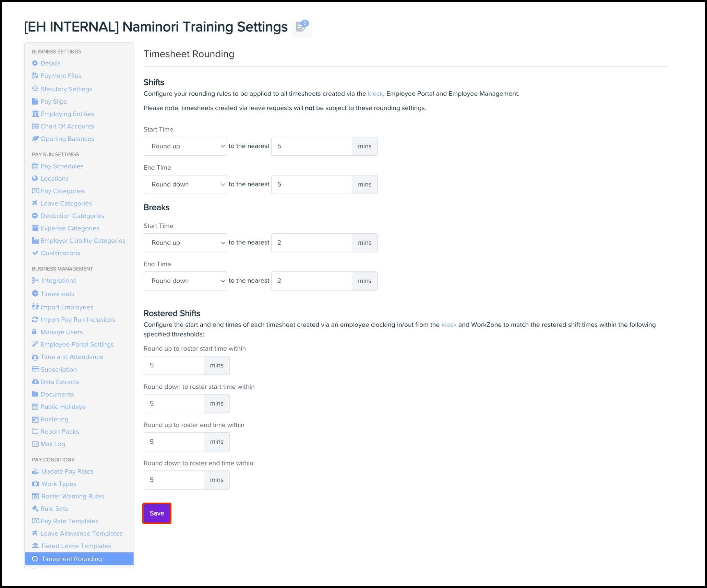This screenshot has height=588, width=707.
Task: Click the cloud icon for Data Extracts
Action: tap(35, 382)
